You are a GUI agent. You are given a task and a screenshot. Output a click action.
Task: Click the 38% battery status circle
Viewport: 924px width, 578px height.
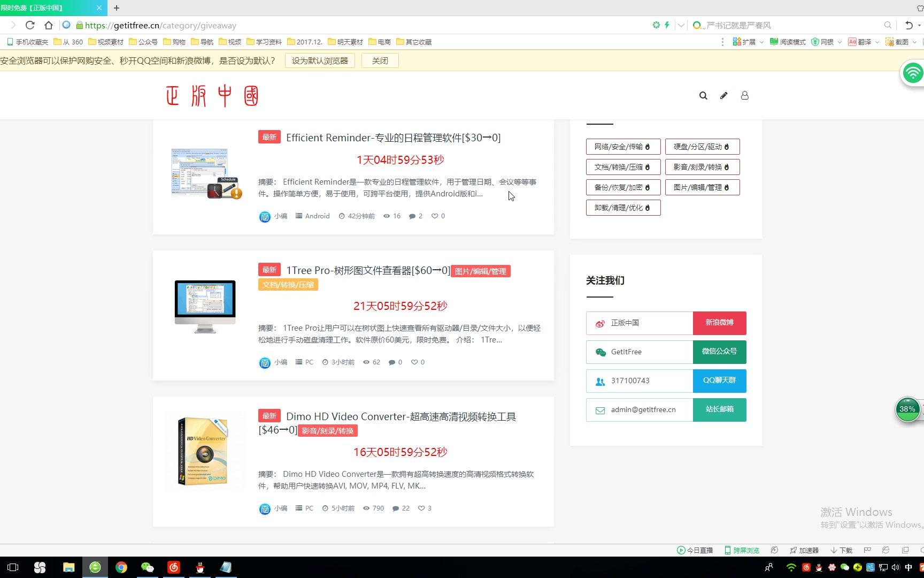(x=907, y=409)
